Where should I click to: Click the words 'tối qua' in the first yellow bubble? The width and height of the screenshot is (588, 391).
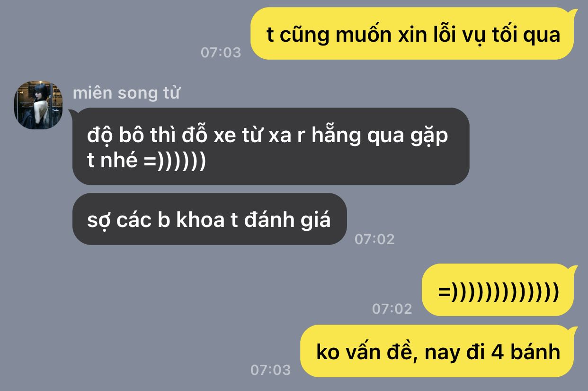(x=526, y=34)
